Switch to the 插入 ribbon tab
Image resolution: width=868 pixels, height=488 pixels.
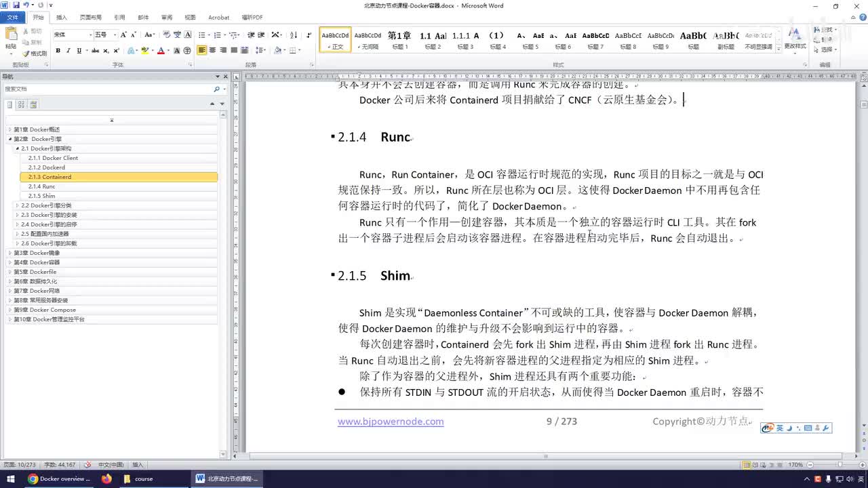[61, 18]
